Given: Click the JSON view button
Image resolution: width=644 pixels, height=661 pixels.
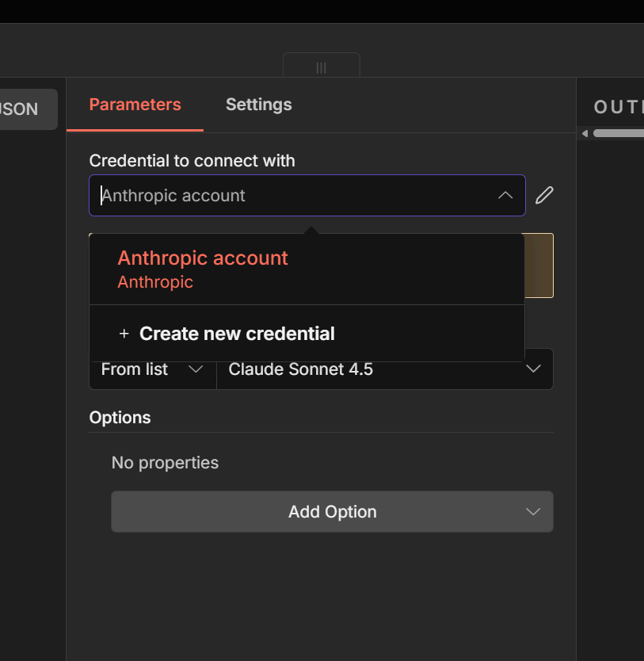Looking at the screenshot, I should 24,109.
